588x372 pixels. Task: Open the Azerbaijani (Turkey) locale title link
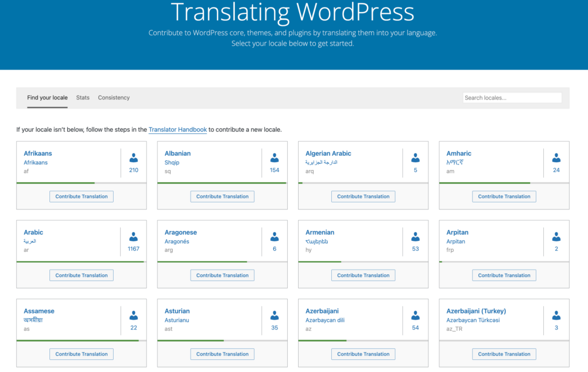click(x=476, y=311)
